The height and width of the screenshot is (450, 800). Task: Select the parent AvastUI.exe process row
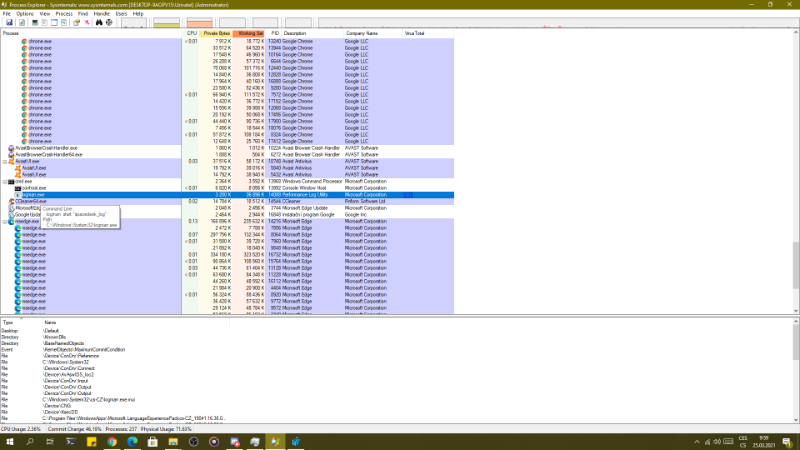[227, 161]
